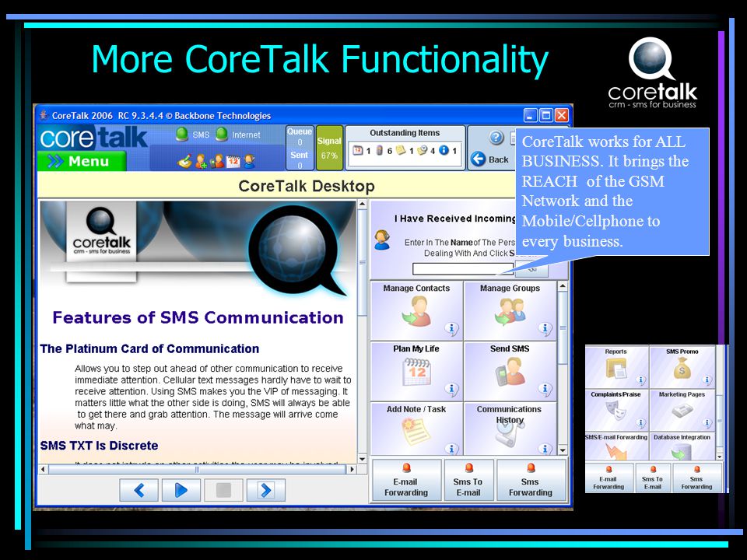The width and height of the screenshot is (747, 560).
Task: Click info bubble on Add Note / Task tile
Action: point(451,449)
